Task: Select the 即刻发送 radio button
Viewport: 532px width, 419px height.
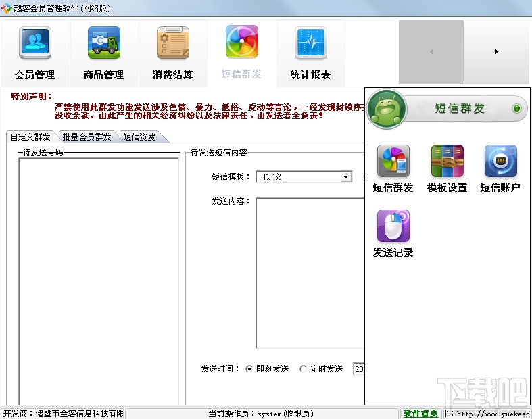Action: pos(249,369)
